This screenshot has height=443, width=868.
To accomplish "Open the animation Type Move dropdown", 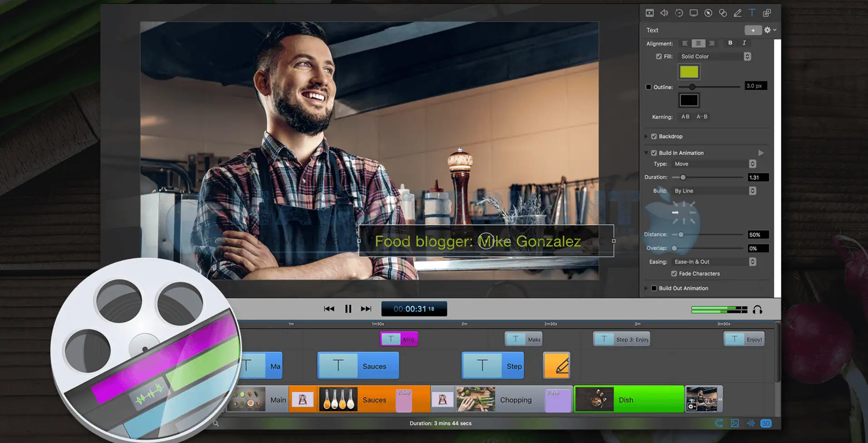I will [x=714, y=164].
